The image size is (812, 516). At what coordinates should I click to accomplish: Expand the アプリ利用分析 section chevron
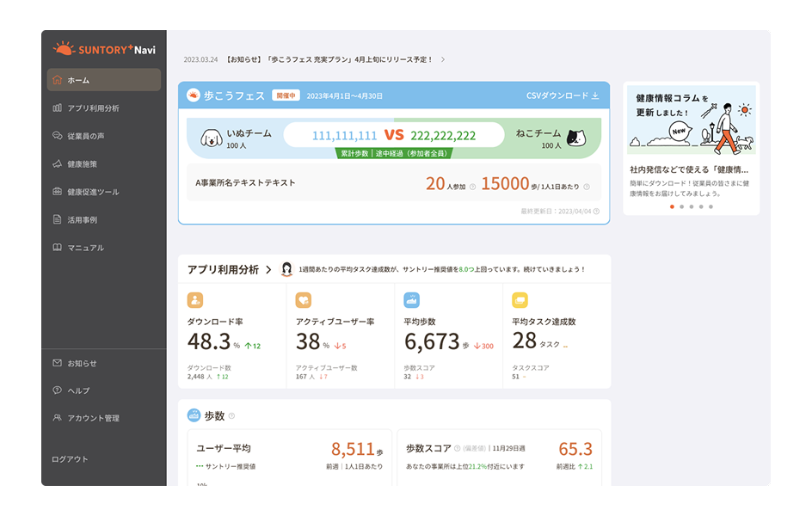coord(268,270)
